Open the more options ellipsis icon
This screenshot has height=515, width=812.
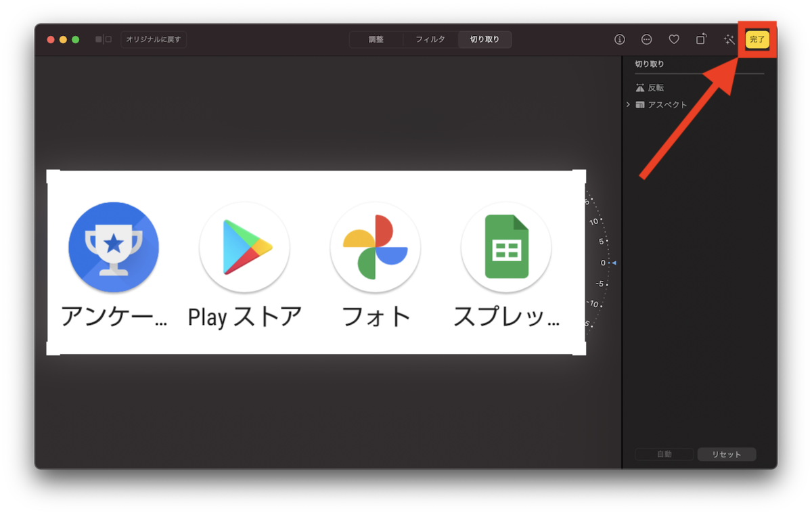click(x=647, y=40)
